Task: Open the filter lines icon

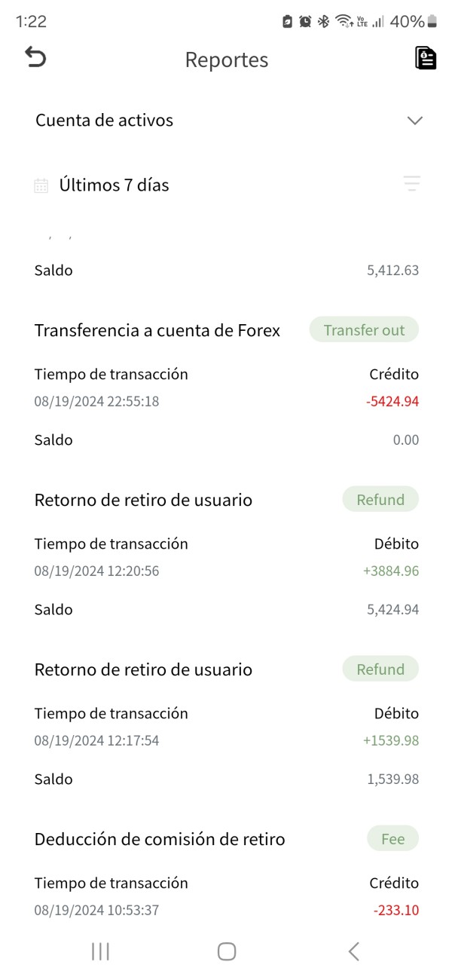Action: (x=411, y=183)
